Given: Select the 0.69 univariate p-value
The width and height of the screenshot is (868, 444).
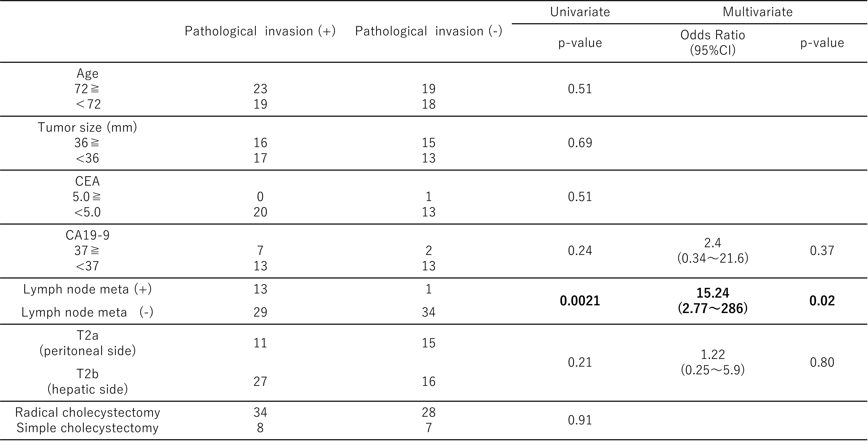Looking at the screenshot, I should coord(580,143).
